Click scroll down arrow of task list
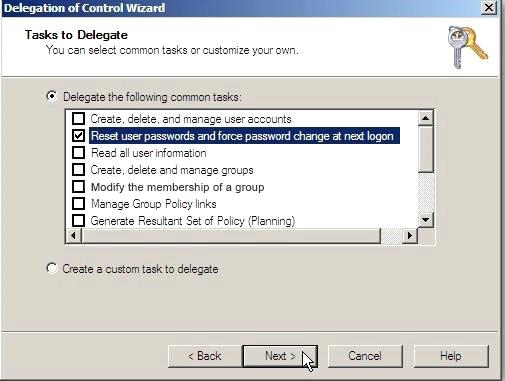The image size is (505, 381). tap(426, 220)
